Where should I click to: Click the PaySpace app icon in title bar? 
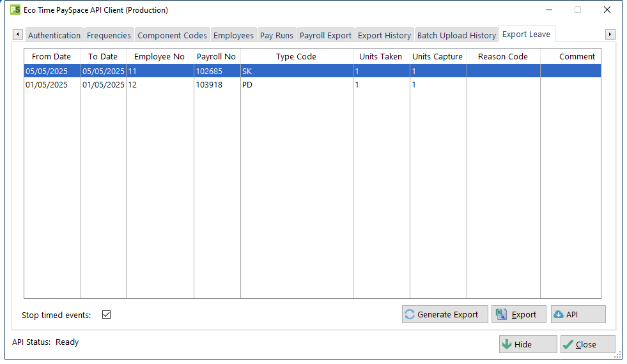coord(15,10)
